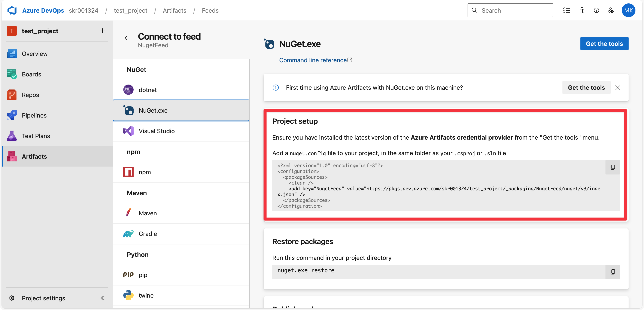Image resolution: width=644 pixels, height=310 pixels.
Task: Open the Command line reference link
Action: tap(313, 60)
